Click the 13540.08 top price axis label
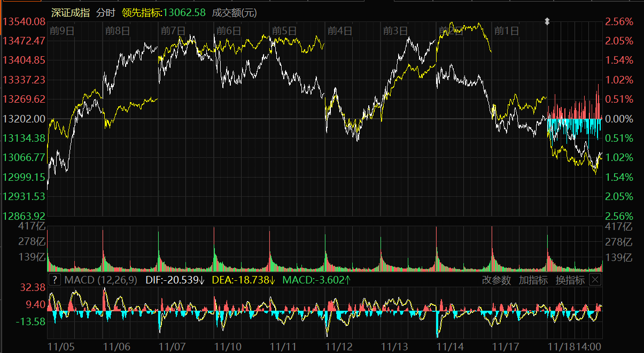This screenshot has width=644, height=353. click(24, 22)
